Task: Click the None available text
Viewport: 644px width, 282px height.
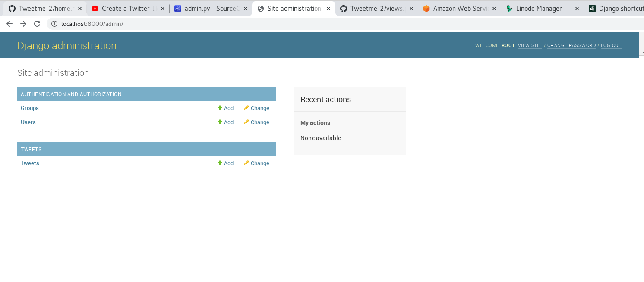Action: pos(321,138)
